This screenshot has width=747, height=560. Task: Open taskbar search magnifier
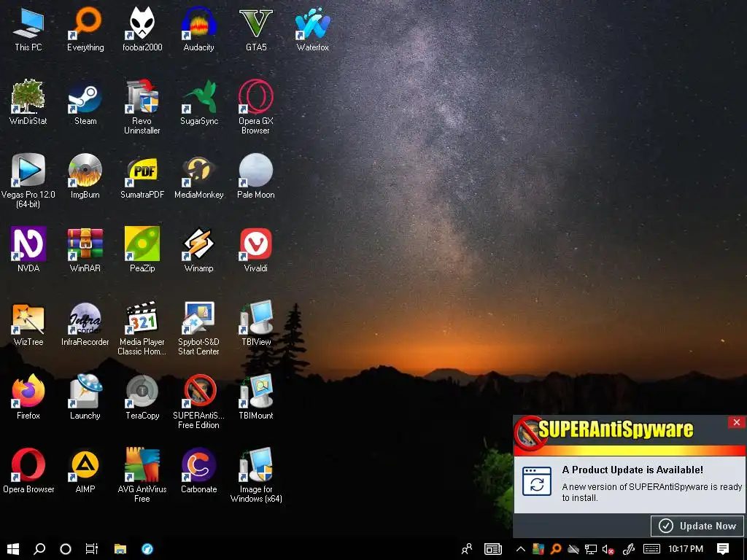[39, 548]
